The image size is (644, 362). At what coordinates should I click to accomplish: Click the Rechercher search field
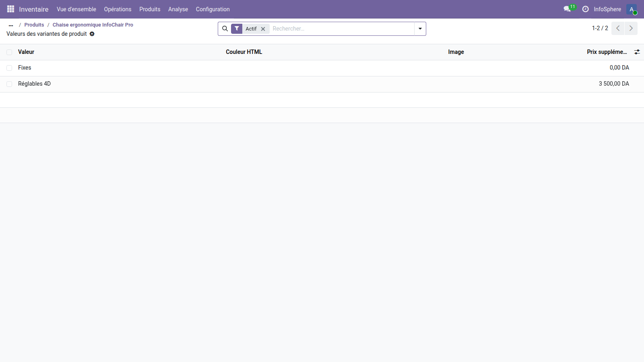(342, 29)
